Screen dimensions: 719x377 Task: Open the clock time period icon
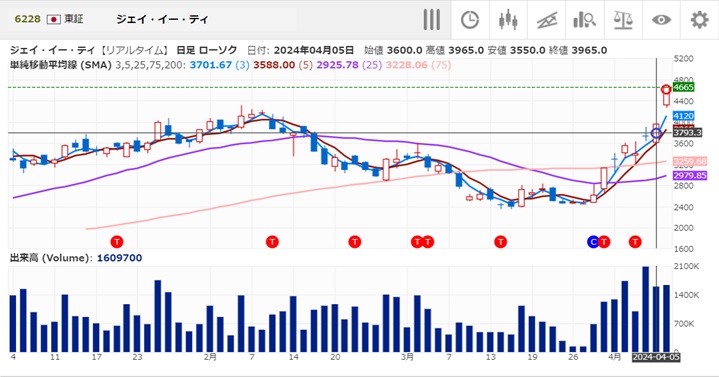click(470, 20)
